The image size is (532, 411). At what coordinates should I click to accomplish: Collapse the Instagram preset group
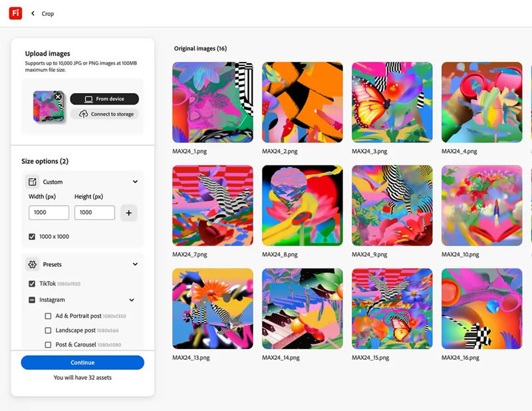coord(132,300)
